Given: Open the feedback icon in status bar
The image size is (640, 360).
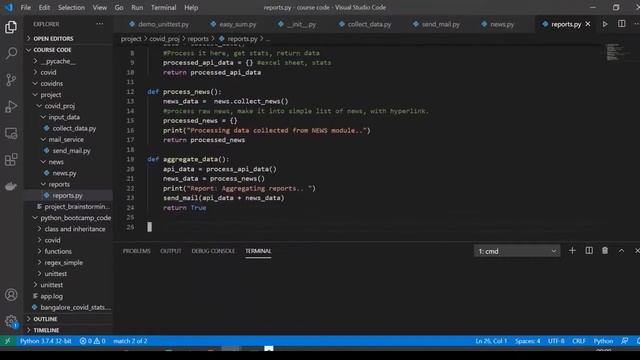Looking at the screenshot, I should point(624,341).
